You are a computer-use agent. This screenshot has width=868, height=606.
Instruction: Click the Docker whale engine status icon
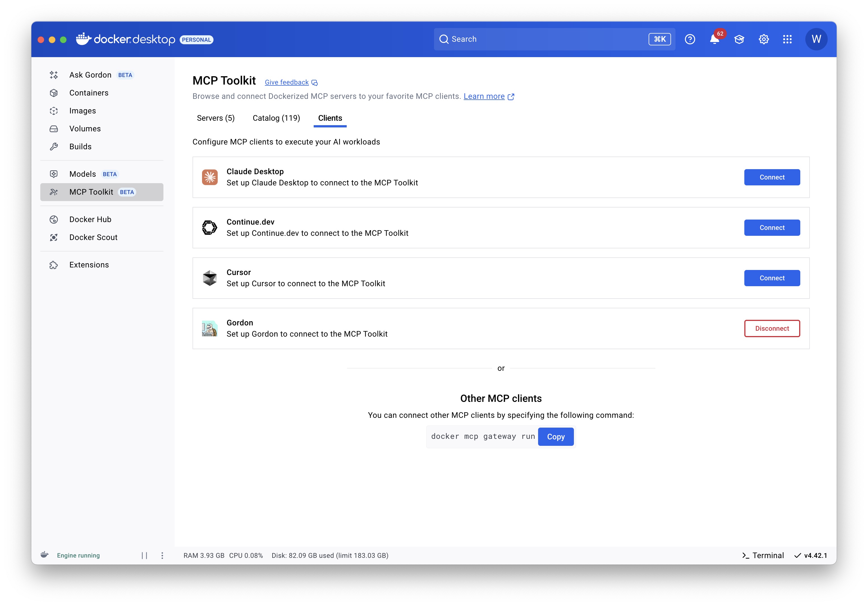[44, 555]
